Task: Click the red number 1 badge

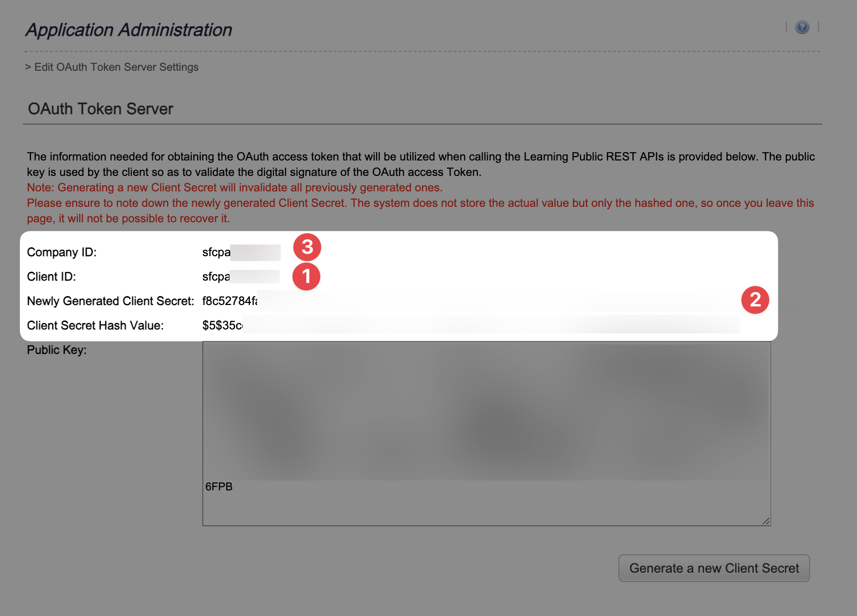Action: pos(306,277)
